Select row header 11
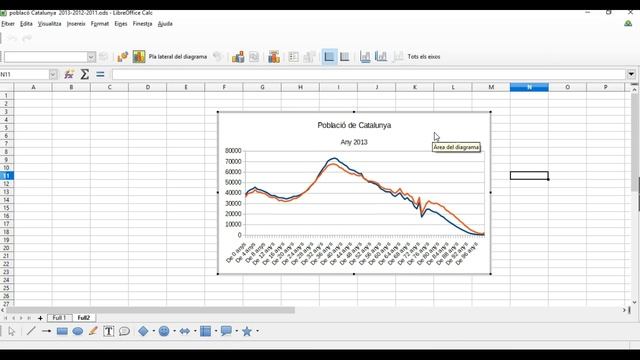This screenshot has width=640, height=360. pos(7,176)
